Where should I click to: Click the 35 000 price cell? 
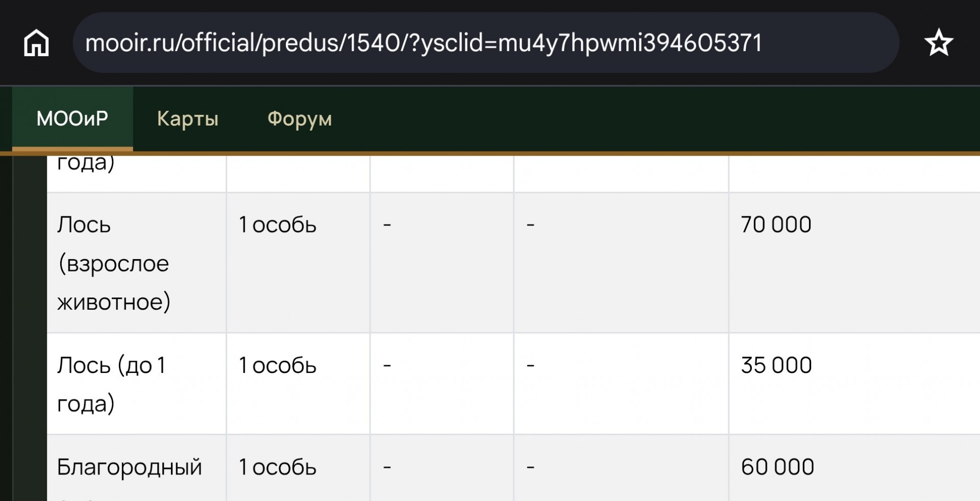click(x=854, y=384)
